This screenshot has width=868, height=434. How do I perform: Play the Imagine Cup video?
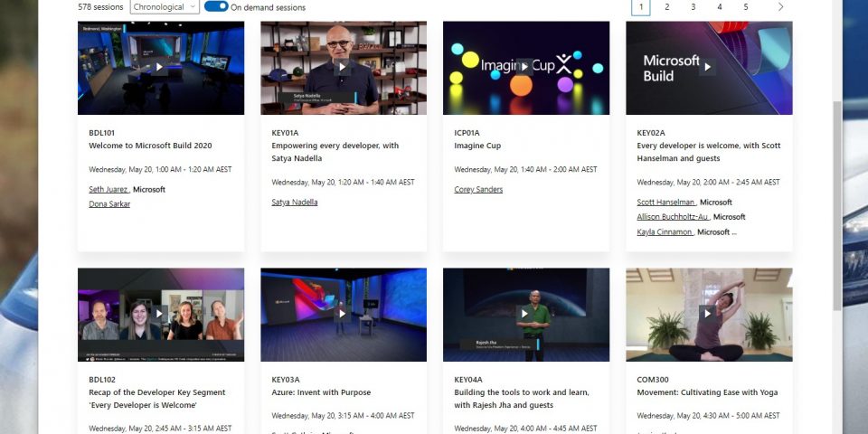[524, 67]
